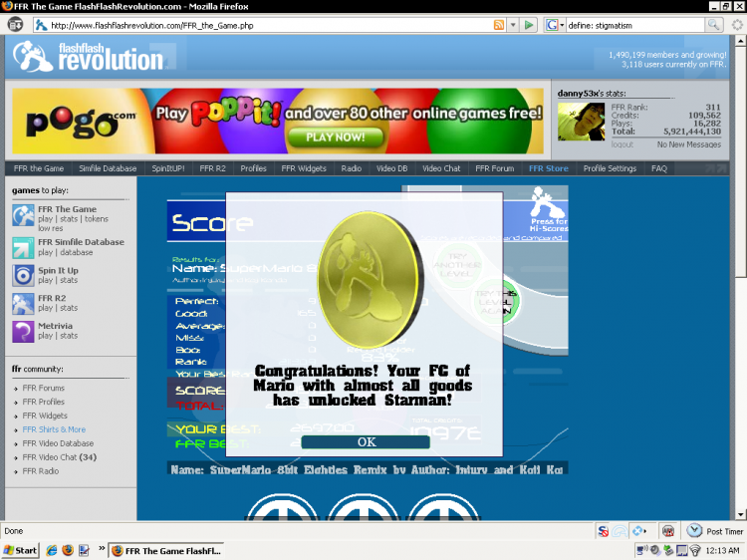Image resolution: width=747 pixels, height=560 pixels.
Task: Open FFR Radio community link
Action: pyautogui.click(x=41, y=471)
